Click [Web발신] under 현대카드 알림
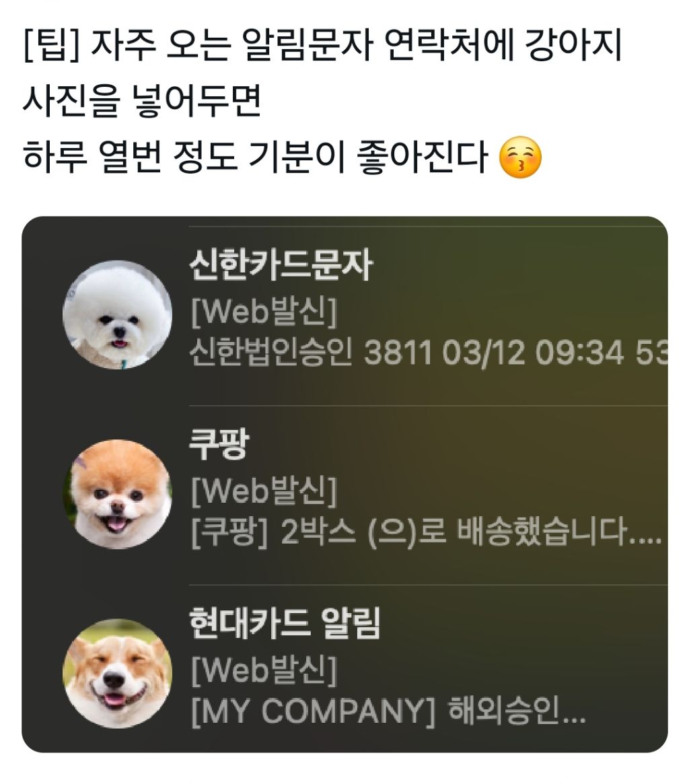The width and height of the screenshot is (689, 784). (264, 670)
